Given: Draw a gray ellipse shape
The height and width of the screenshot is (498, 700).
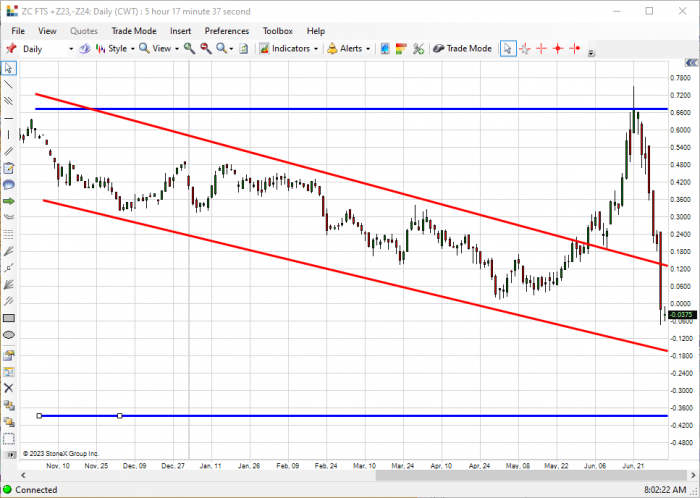Looking at the screenshot, I should 8,335.
